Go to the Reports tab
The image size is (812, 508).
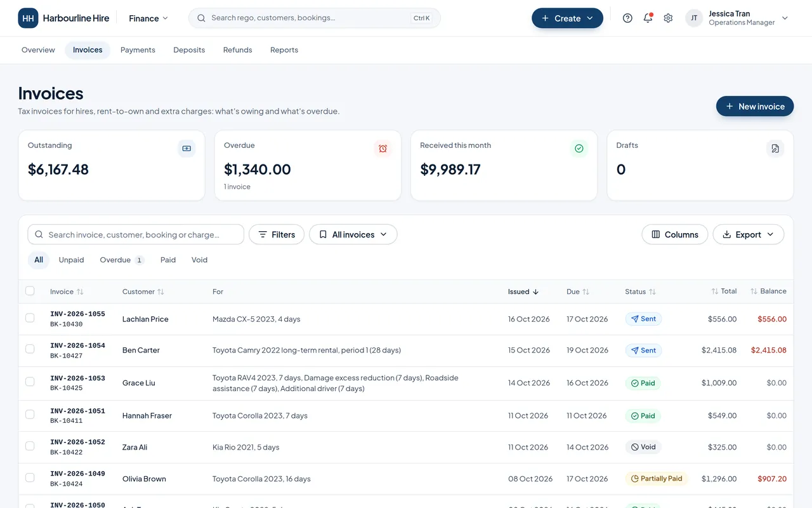[284, 50]
